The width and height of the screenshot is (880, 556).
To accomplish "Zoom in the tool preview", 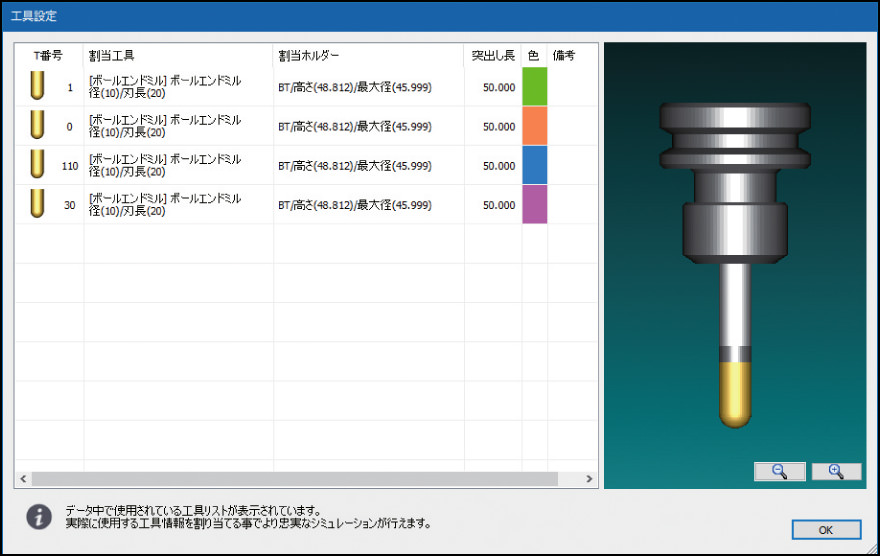I will (836, 472).
